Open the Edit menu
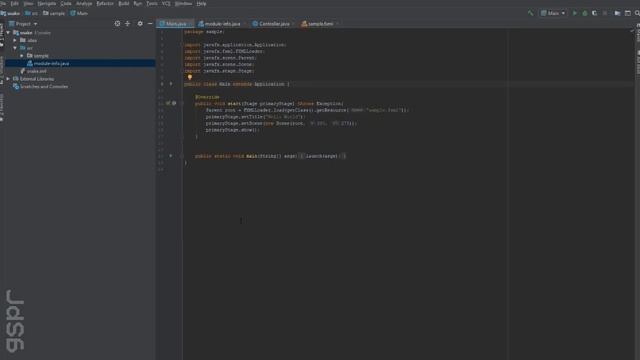Screen dimensions: 640x360 coord(15,4)
